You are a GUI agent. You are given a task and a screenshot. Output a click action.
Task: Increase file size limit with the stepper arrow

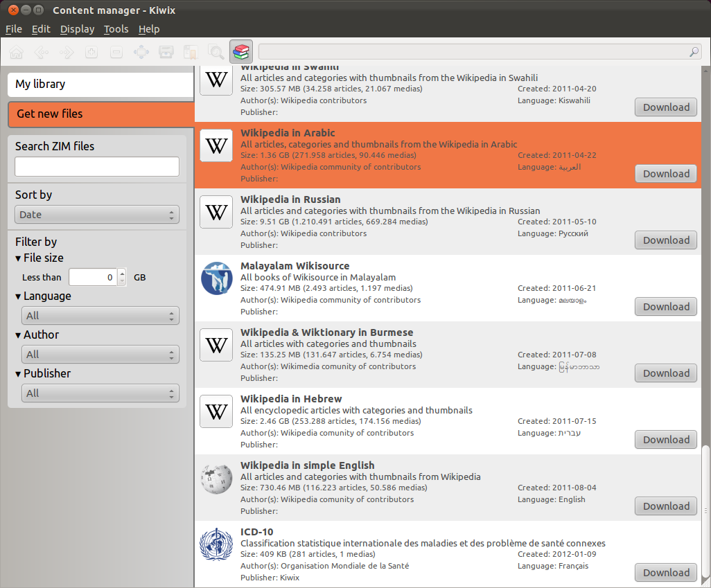click(x=122, y=273)
